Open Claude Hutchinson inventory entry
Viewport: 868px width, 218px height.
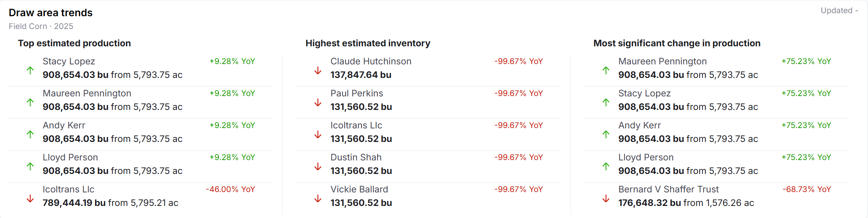coord(371,61)
